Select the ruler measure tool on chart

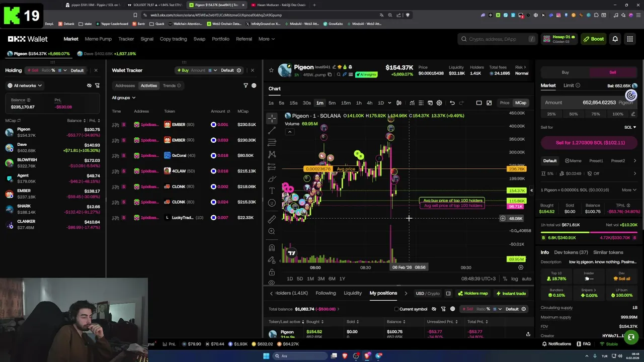pyautogui.click(x=272, y=219)
